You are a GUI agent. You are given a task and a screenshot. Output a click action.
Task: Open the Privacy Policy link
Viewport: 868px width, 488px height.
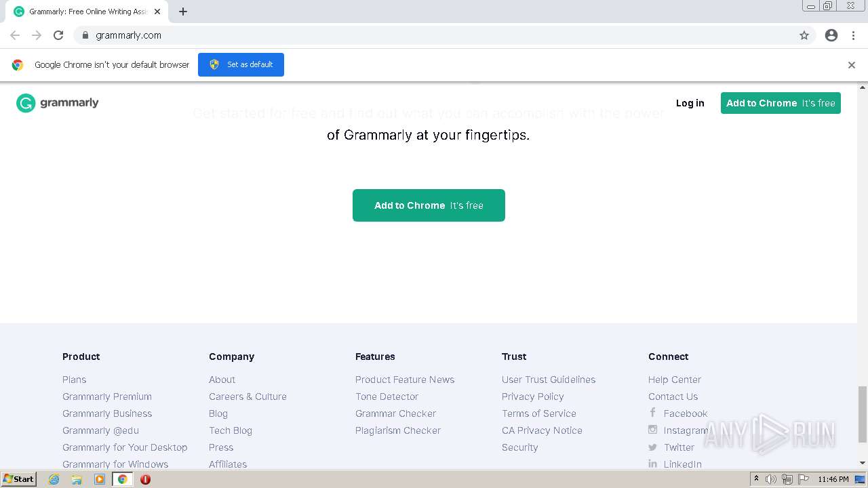coord(533,396)
